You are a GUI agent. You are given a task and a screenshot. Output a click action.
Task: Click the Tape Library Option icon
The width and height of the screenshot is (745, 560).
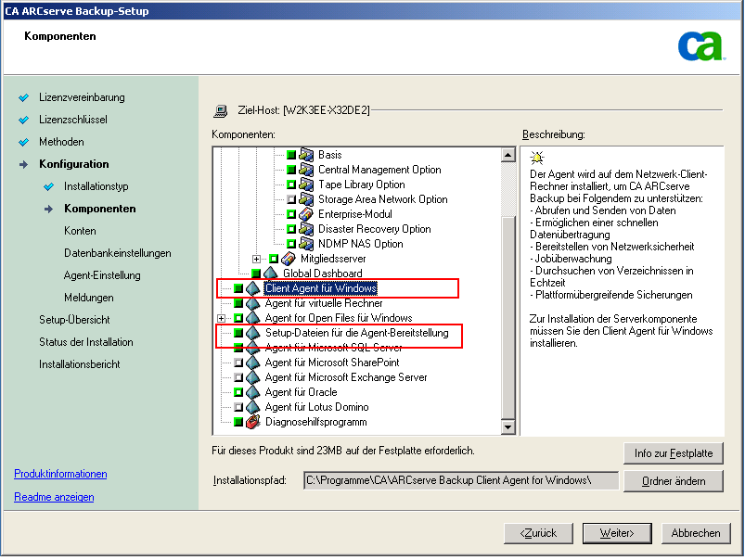[x=306, y=185]
